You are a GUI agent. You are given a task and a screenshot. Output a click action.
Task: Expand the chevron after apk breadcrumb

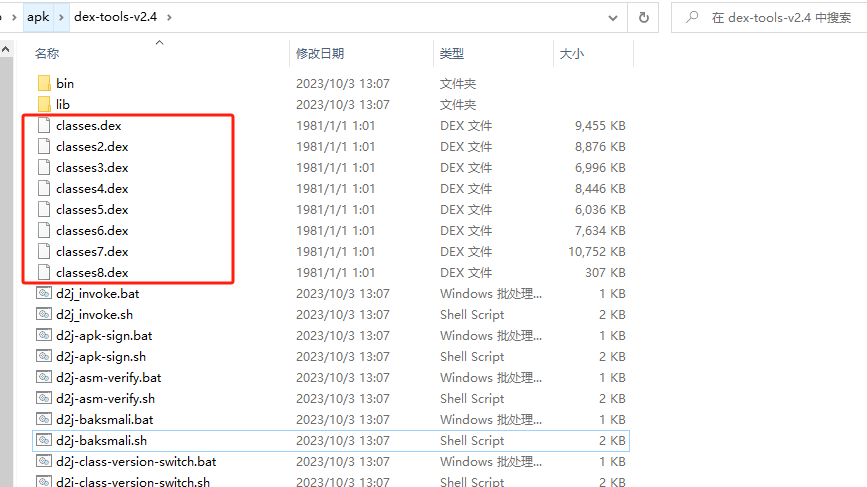click(61, 18)
